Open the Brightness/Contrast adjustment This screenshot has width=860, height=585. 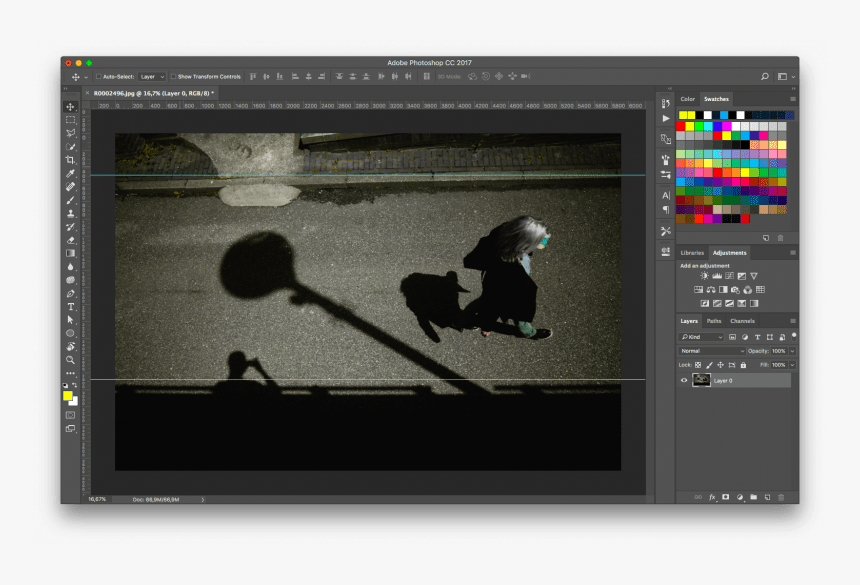coord(704,275)
